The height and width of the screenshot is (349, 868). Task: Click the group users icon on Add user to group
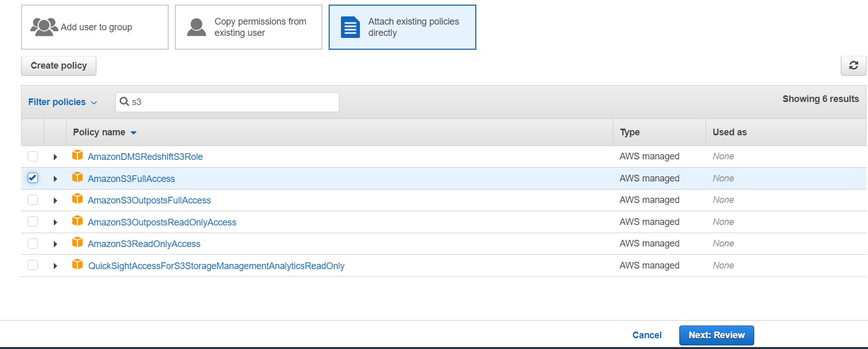(44, 27)
